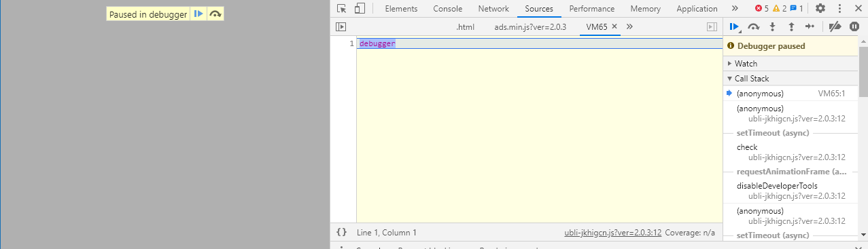The height and width of the screenshot is (249, 868).
Task: Show more DevTools tabs
Action: 735,9
